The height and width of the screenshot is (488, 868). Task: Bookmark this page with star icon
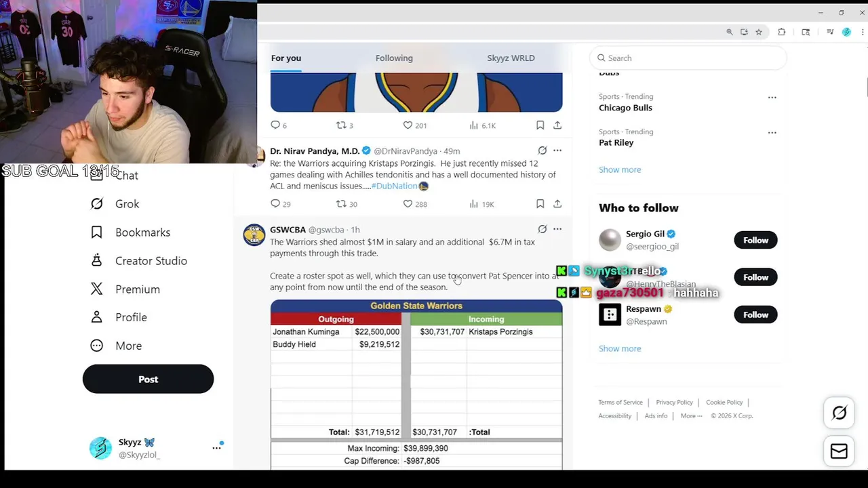click(x=759, y=32)
